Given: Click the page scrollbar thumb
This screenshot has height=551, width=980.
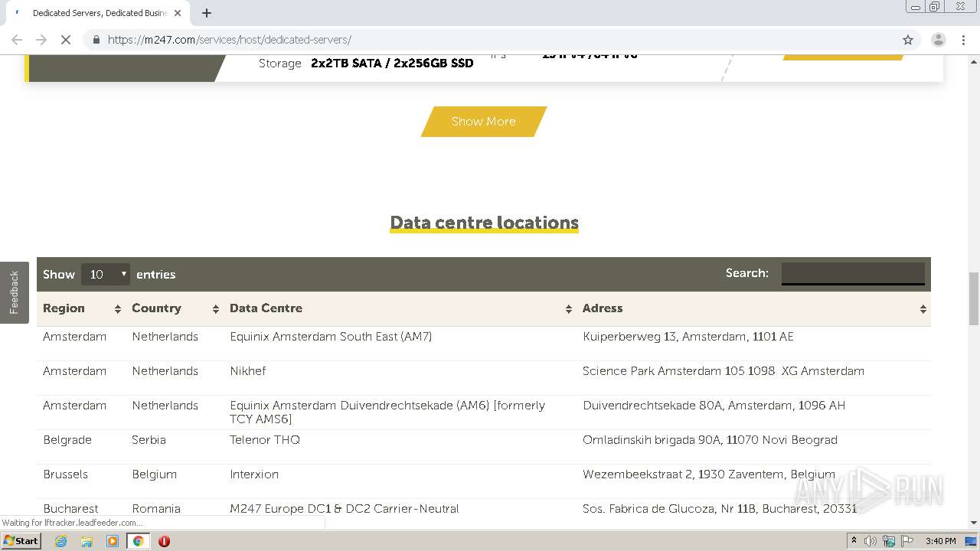Looking at the screenshot, I should pos(974,298).
